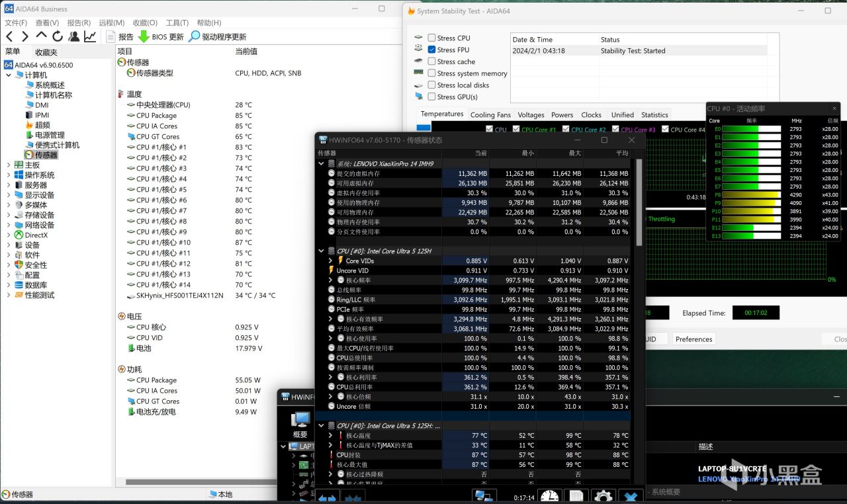
Task: Enable Stress local disks checkbox
Action: (x=431, y=85)
